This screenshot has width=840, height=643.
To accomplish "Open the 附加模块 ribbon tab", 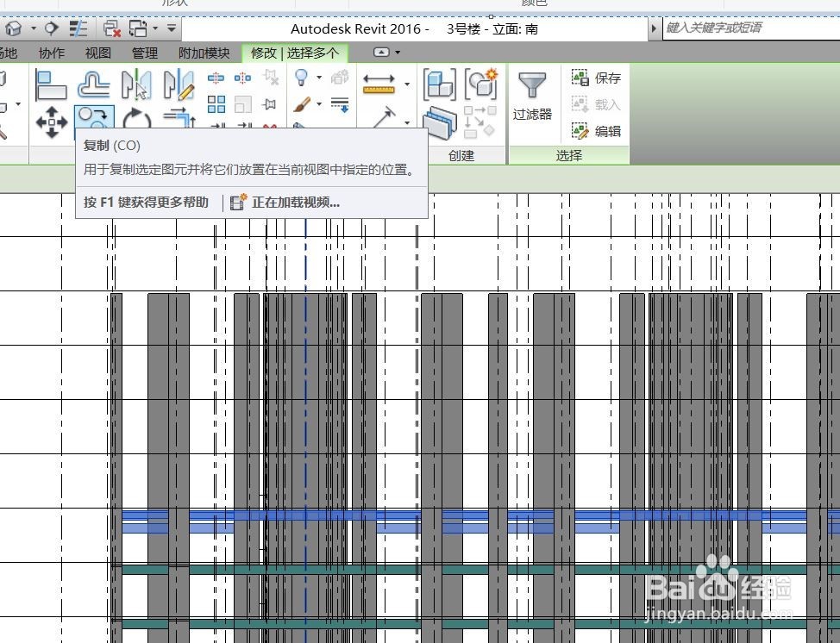I will [x=204, y=53].
